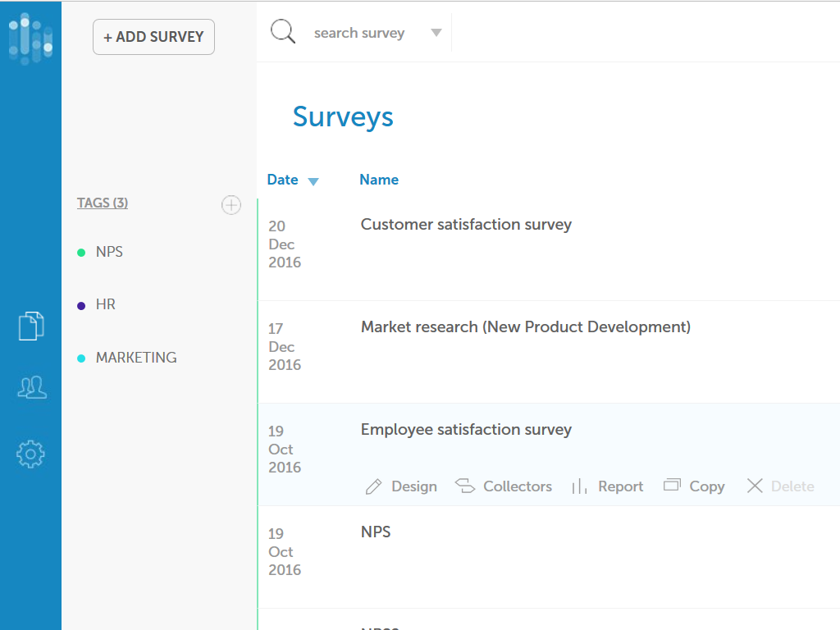The width and height of the screenshot is (840, 630).
Task: Click the ADD SURVEY button
Action: (x=153, y=37)
